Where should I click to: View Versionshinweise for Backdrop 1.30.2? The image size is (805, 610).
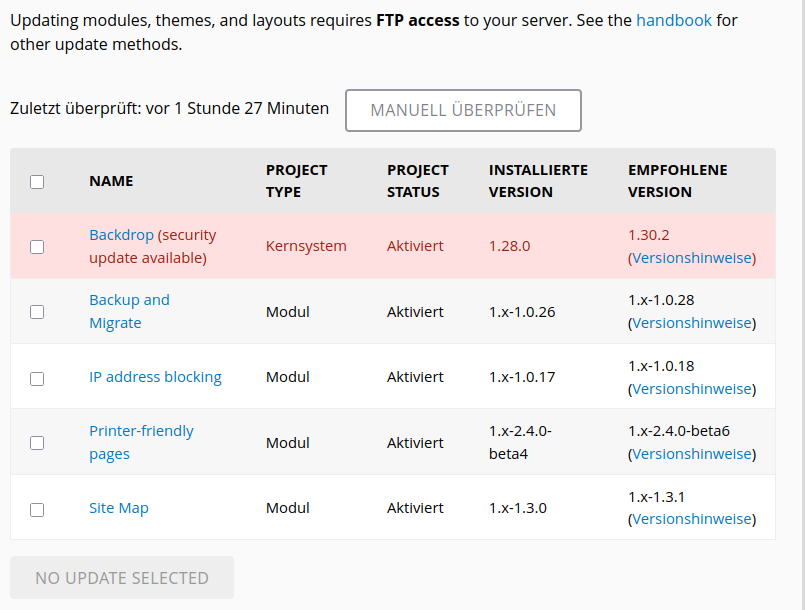pyautogui.click(x=691, y=257)
